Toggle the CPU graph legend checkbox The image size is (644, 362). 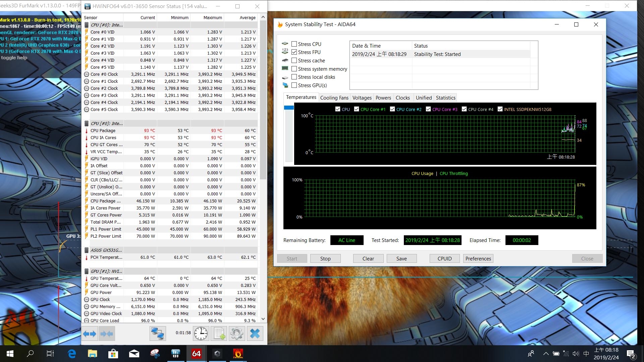(338, 109)
